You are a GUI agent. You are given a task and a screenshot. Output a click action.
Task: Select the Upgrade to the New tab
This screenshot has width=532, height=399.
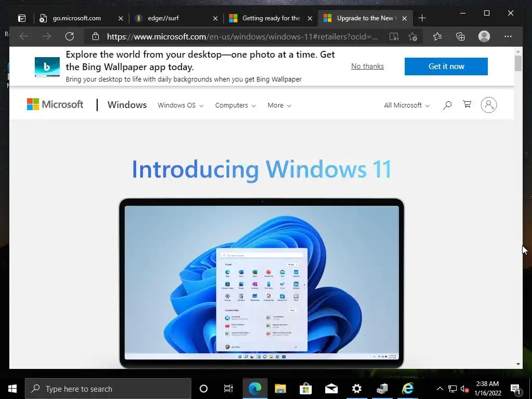tap(365, 18)
